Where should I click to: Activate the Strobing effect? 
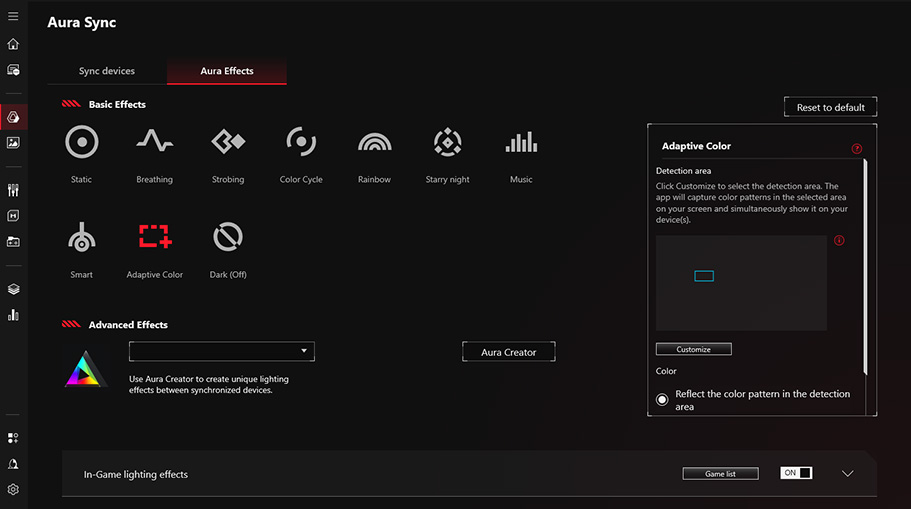click(x=228, y=143)
